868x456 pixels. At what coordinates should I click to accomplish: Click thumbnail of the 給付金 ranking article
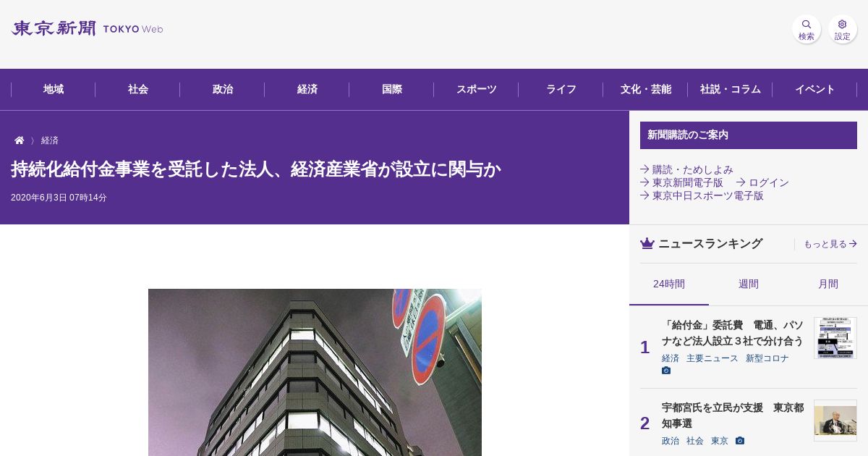[835, 338]
